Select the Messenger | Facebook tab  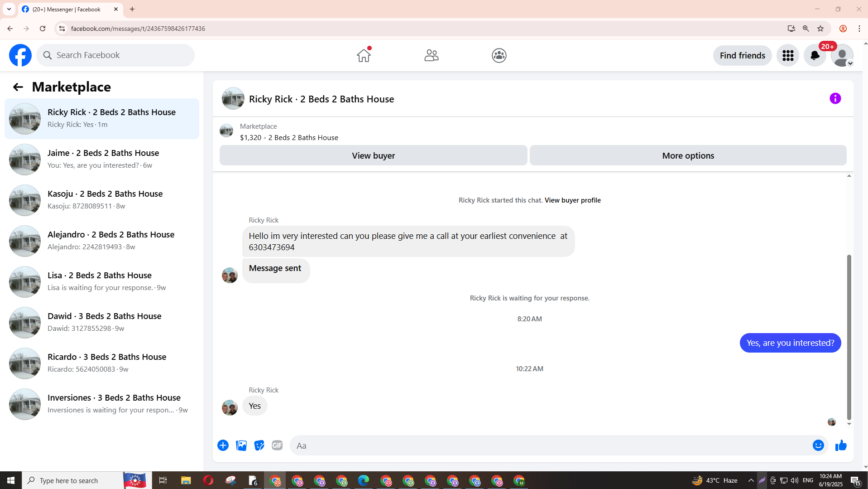[x=70, y=9]
